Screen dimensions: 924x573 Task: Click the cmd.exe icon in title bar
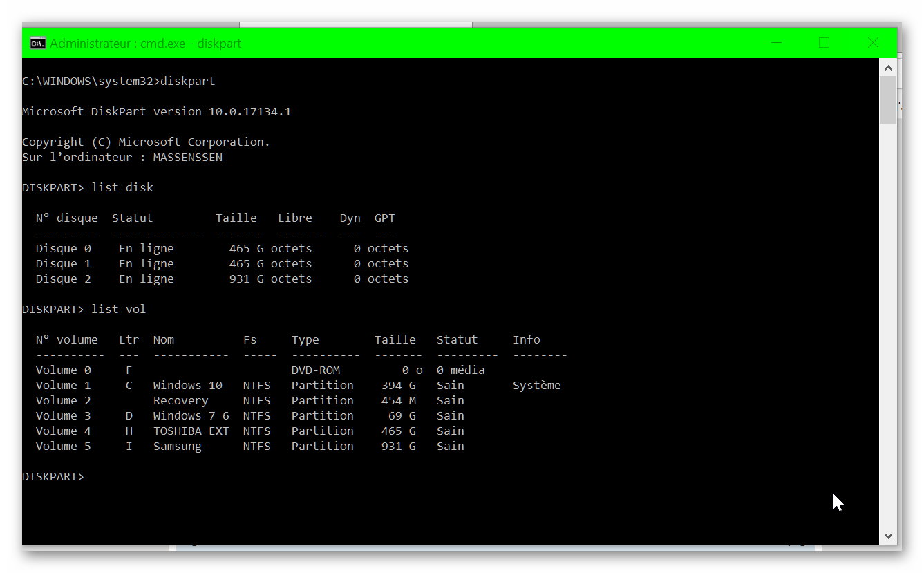[x=37, y=44]
